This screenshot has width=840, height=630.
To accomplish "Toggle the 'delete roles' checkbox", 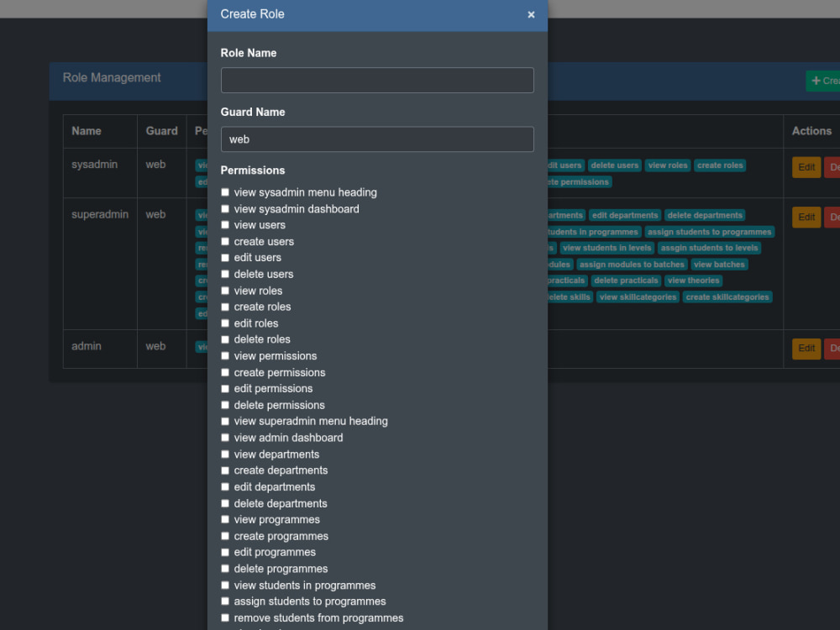I will (225, 339).
